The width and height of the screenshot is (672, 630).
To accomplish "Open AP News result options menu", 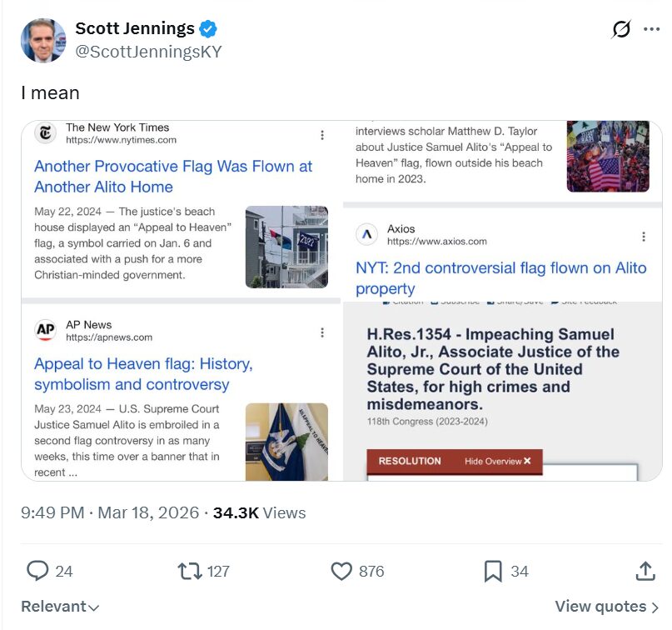I will [x=322, y=332].
